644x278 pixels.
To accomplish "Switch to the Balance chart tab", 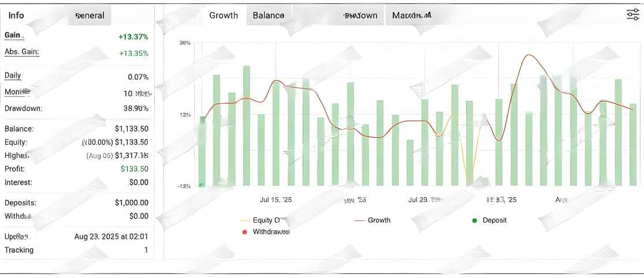I will point(269,16).
